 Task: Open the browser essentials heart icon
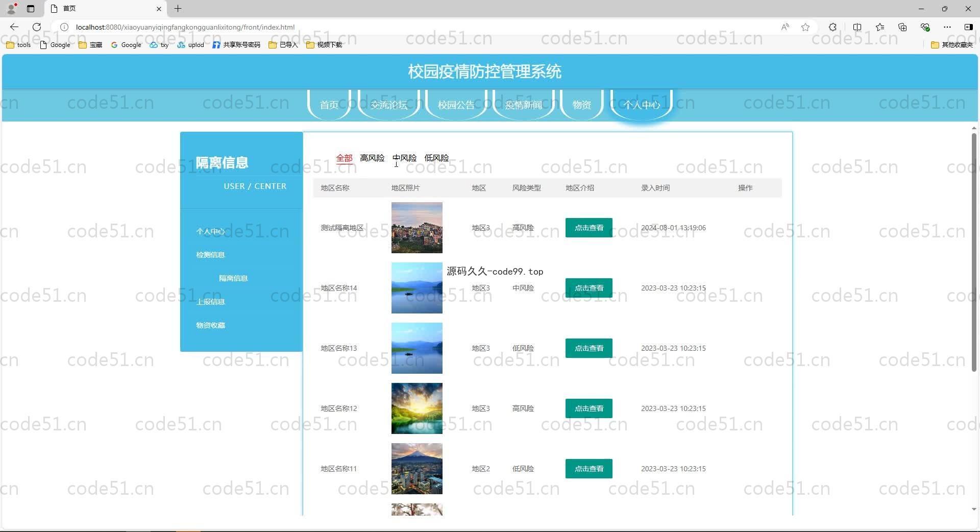coord(925,27)
